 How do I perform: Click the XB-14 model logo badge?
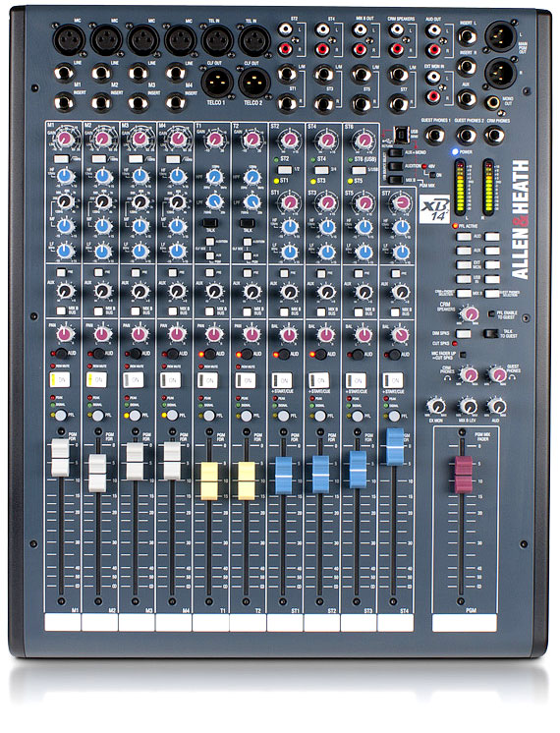click(x=434, y=209)
